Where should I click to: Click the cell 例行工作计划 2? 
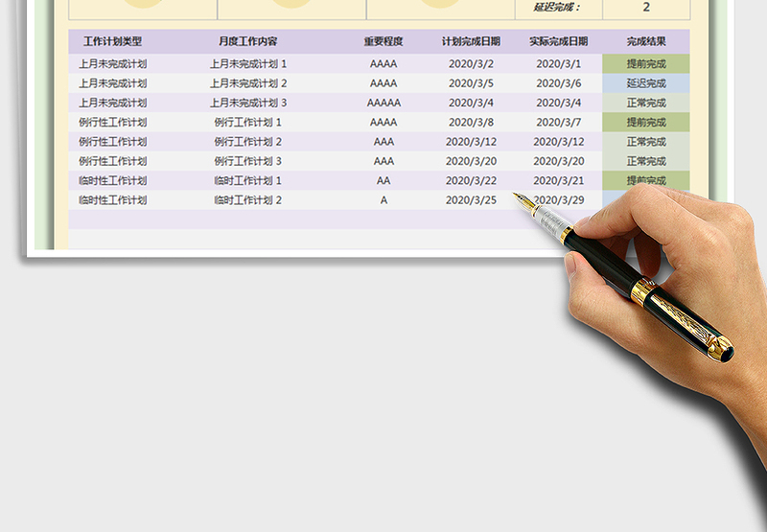(x=248, y=142)
